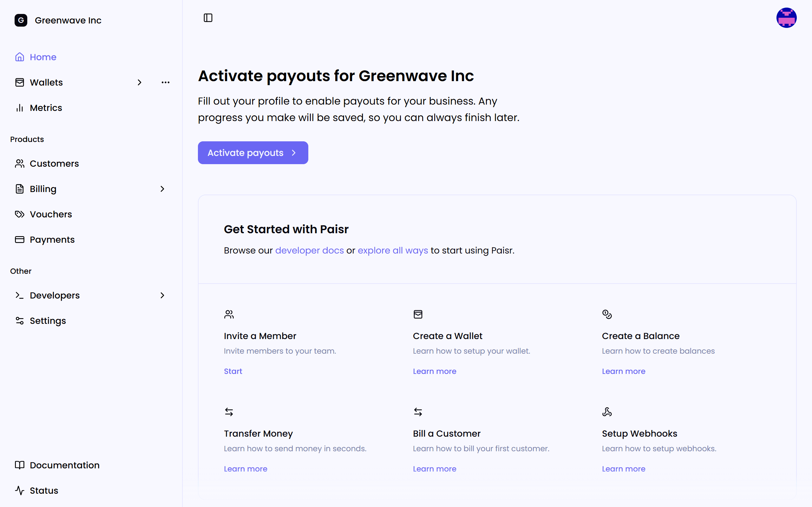Expand the Wallets submenu chevron
Screen dimensions: 812x507
[140, 82]
